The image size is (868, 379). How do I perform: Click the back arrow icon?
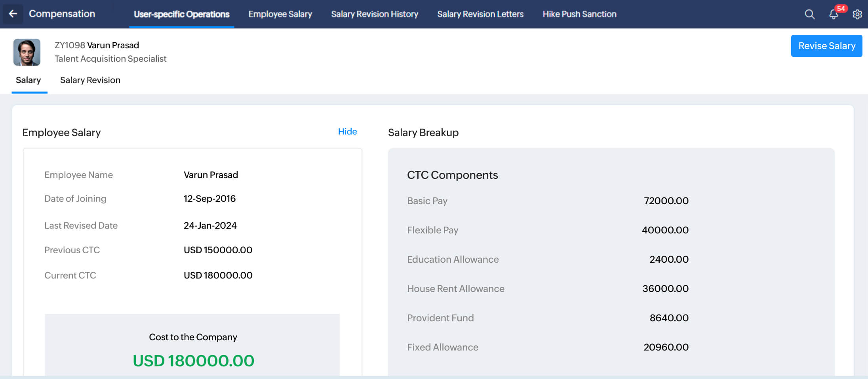click(x=13, y=14)
